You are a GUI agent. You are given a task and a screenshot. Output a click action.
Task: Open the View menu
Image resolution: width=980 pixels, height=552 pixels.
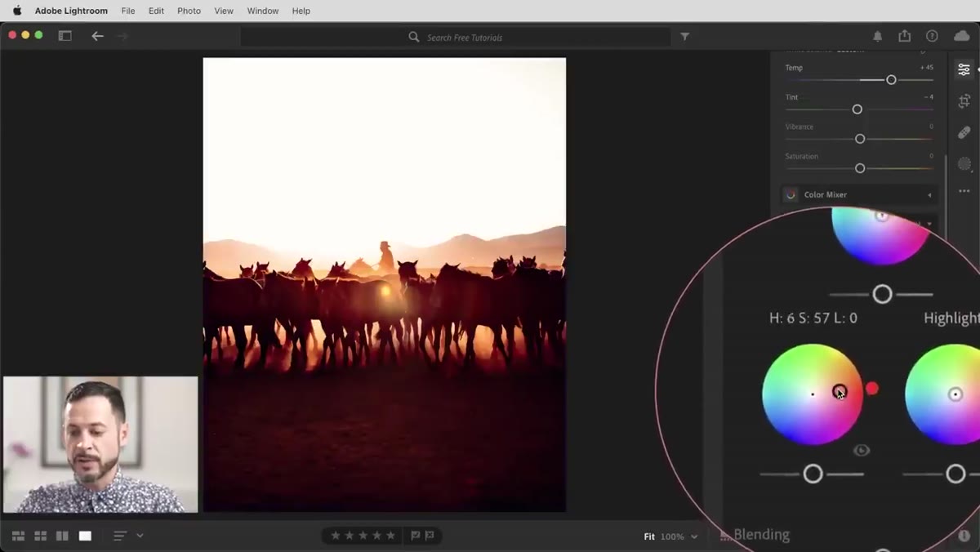224,11
